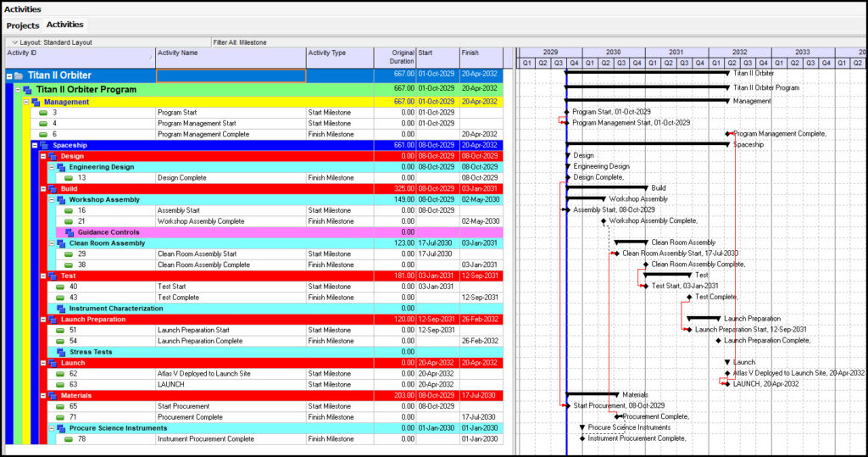Click activity icon for ID 21

[x=69, y=221]
